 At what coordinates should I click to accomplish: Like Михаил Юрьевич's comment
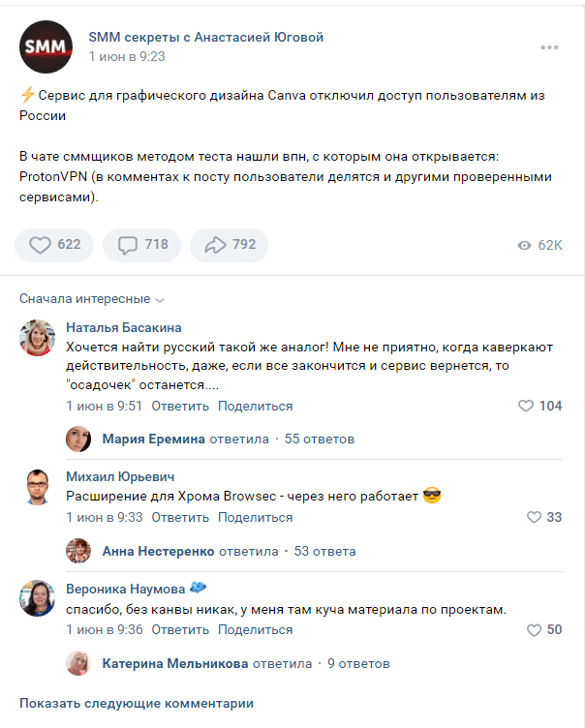tap(544, 518)
